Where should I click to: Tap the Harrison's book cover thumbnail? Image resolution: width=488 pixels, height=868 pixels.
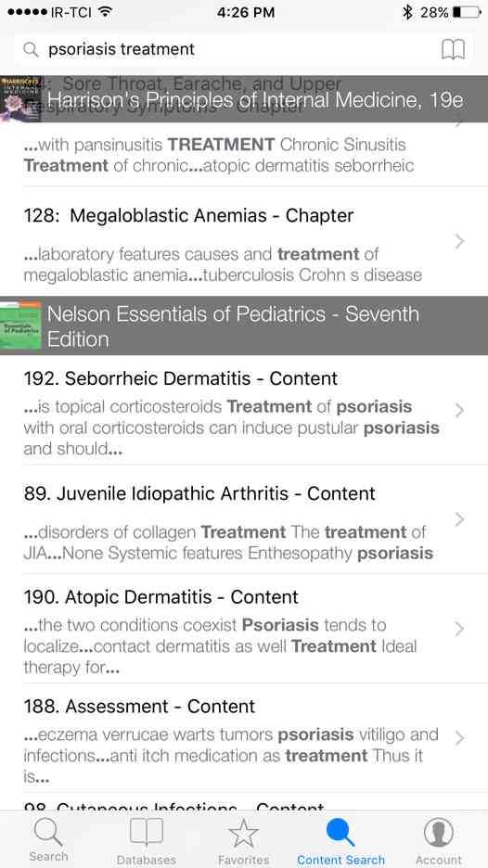coord(20,98)
